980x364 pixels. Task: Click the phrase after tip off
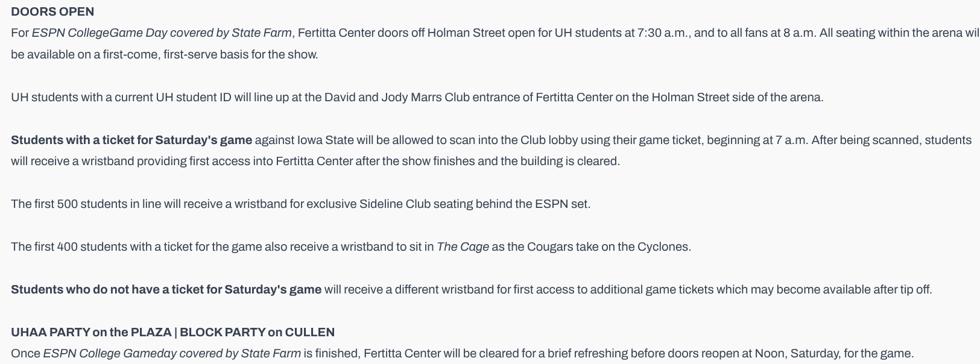point(906,290)
